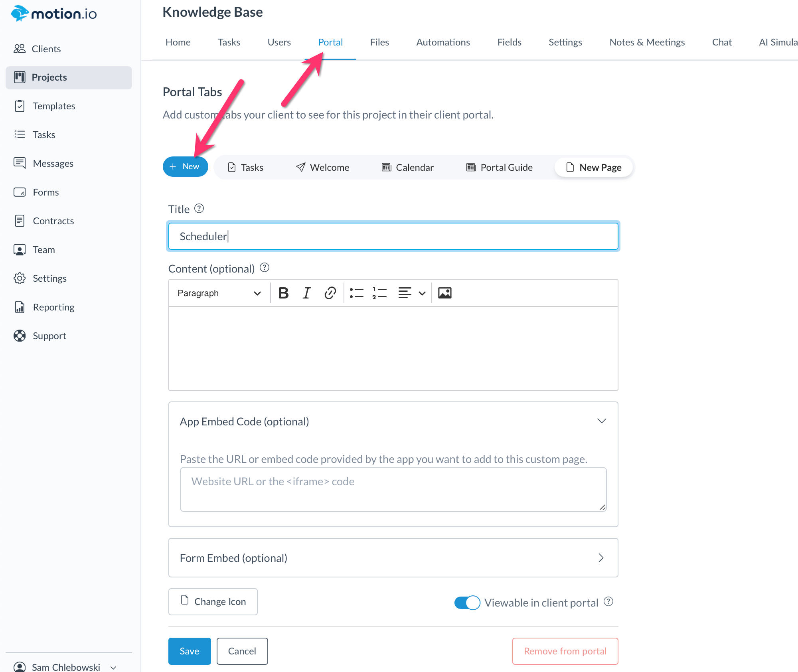798x672 pixels.
Task: Click the Content help question mark icon
Action: (x=264, y=268)
